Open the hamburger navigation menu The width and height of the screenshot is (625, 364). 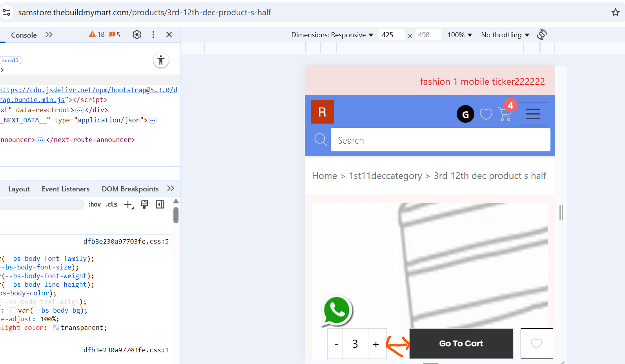click(533, 114)
